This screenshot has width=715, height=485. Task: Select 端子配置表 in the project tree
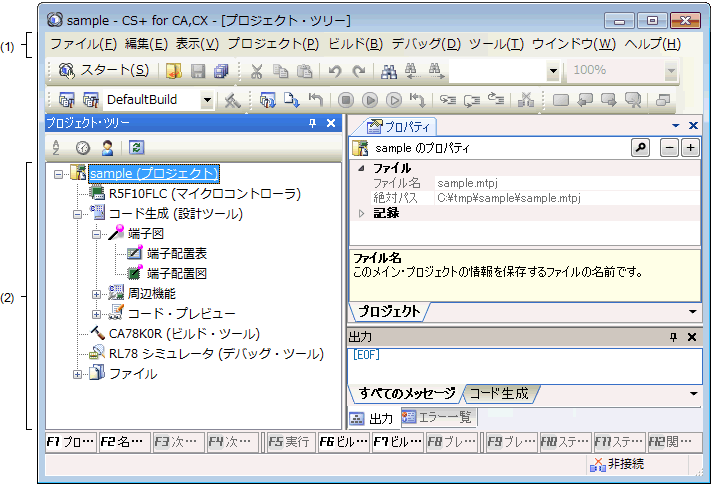click(176, 253)
